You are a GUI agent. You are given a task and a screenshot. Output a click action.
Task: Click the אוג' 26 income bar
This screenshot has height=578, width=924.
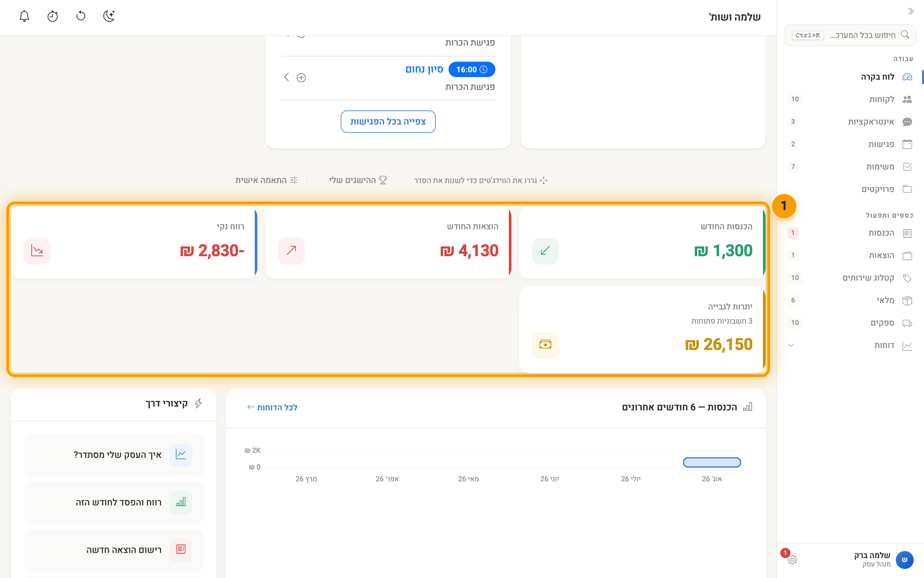click(x=712, y=462)
